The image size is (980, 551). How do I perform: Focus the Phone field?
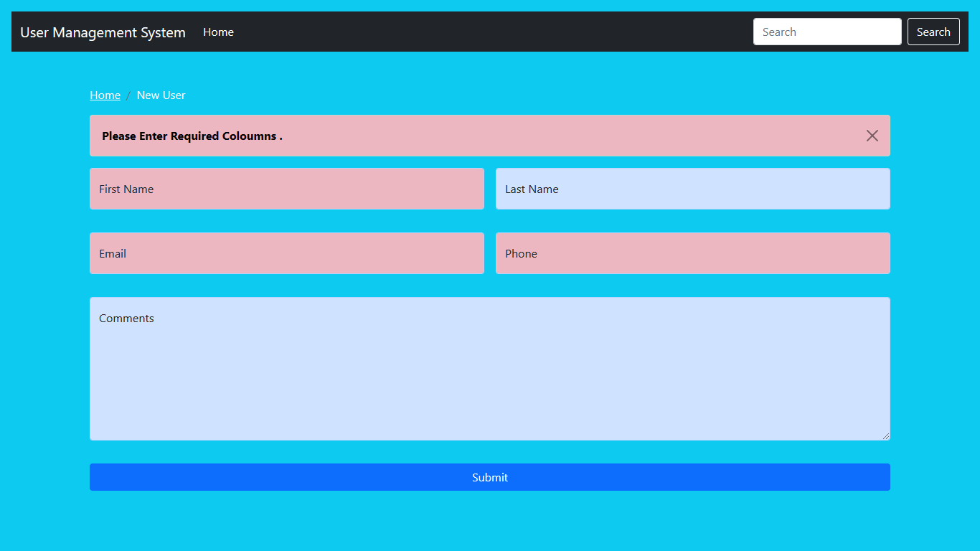pos(693,253)
